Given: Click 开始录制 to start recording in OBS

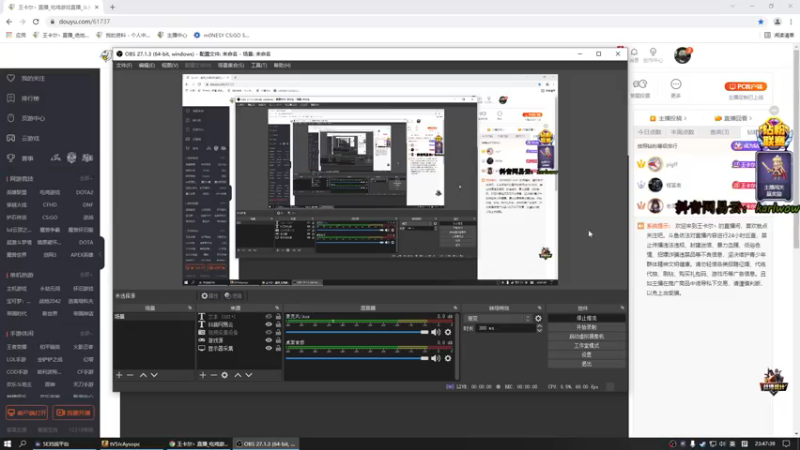Looking at the screenshot, I should point(586,327).
